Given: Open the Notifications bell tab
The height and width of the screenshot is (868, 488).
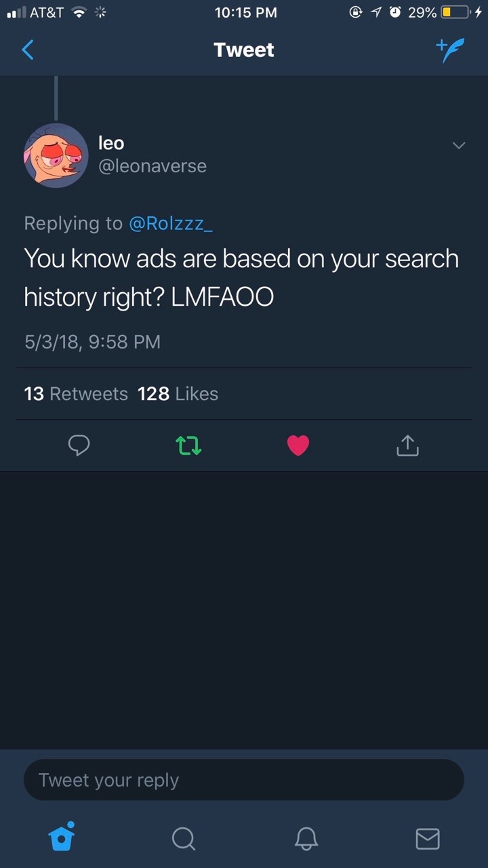Looking at the screenshot, I should coord(306,839).
